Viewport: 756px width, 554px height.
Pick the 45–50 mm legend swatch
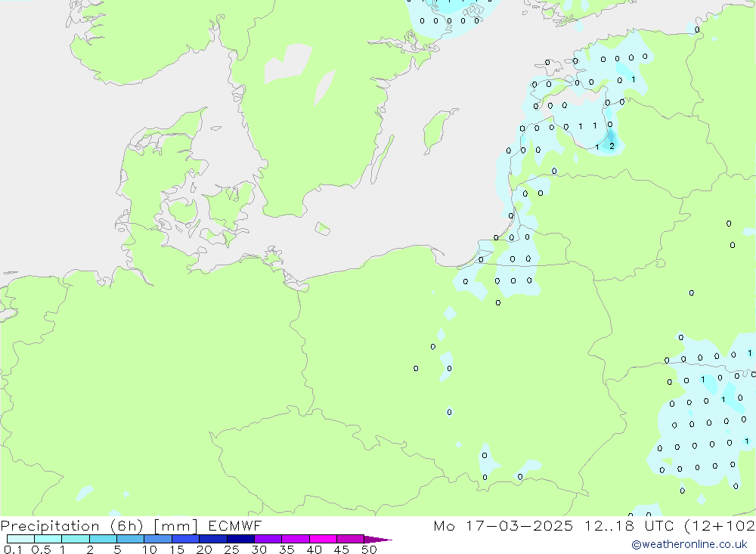351,539
